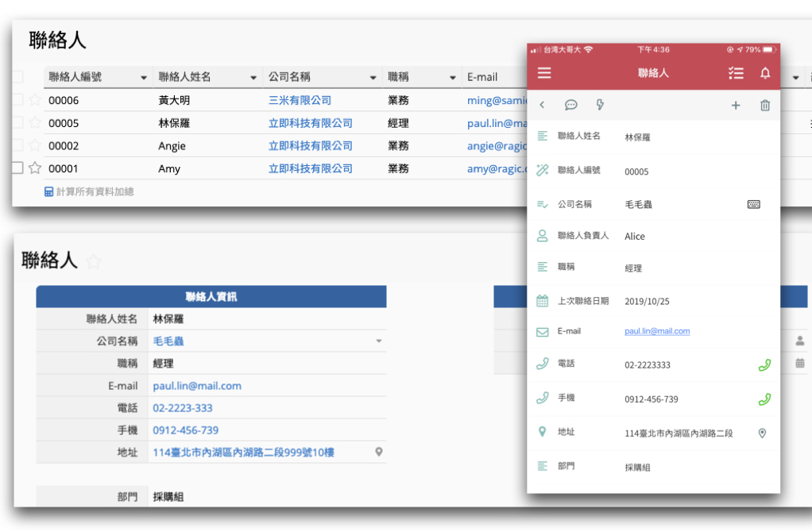Click the 聯絡人姓名 field value 林保羅
Image resolution: width=812 pixels, height=532 pixels.
coord(168,319)
